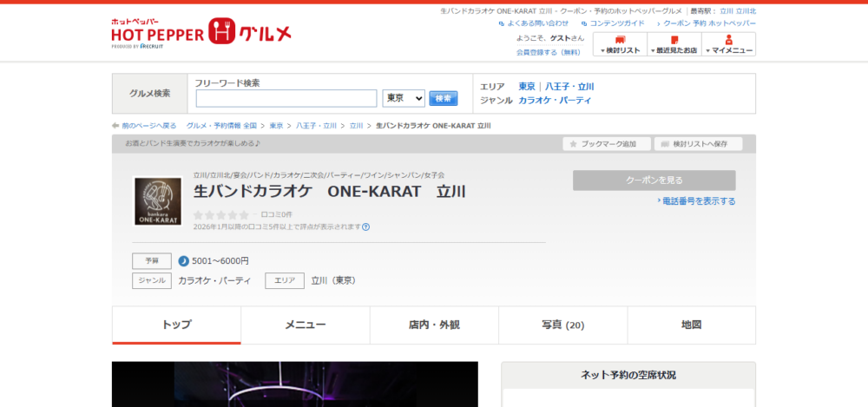
Task: Click the question mark help icon near rating notice
Action: pyautogui.click(x=366, y=226)
